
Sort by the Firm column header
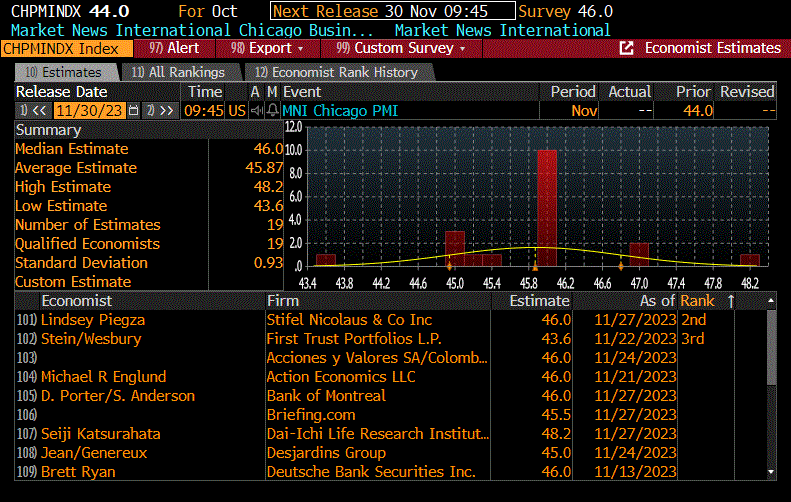(x=283, y=301)
